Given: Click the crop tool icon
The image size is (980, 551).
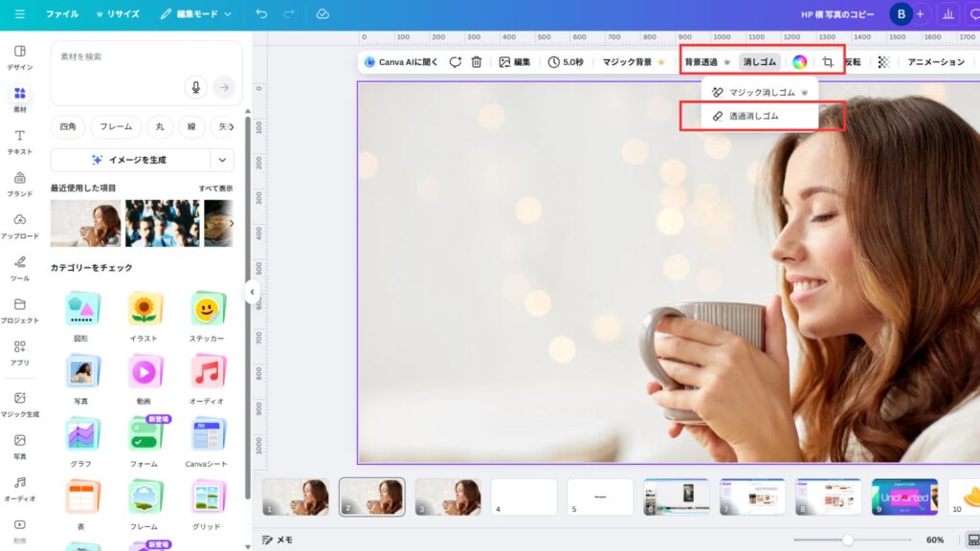Looking at the screenshot, I should point(827,62).
